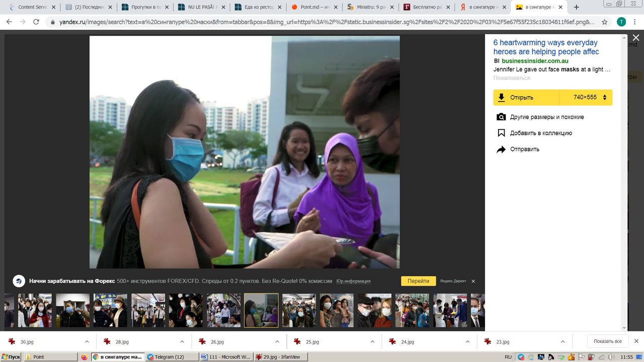Open the Firefox quick launch icon in taskbar
Image resolution: width=644 pixels, height=362 pixels.
[x=84, y=357]
